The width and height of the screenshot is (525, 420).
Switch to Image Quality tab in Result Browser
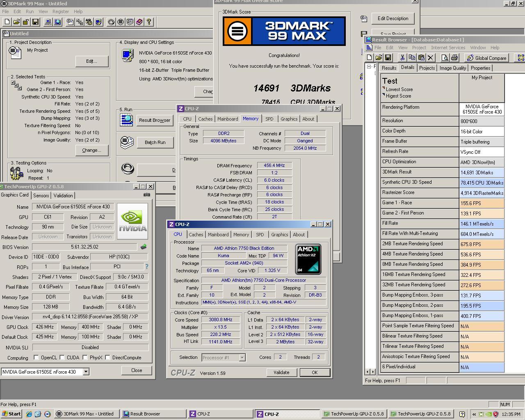(x=453, y=68)
